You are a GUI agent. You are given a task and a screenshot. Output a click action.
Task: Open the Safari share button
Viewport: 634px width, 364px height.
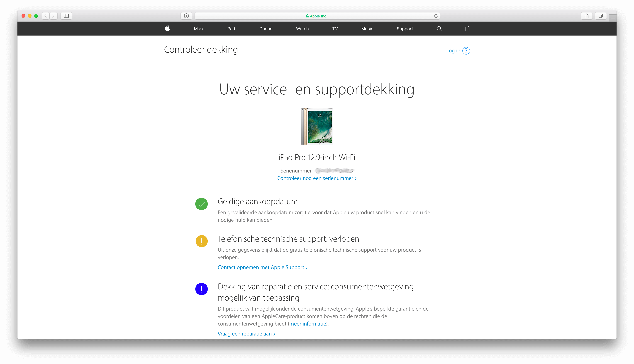pos(586,16)
